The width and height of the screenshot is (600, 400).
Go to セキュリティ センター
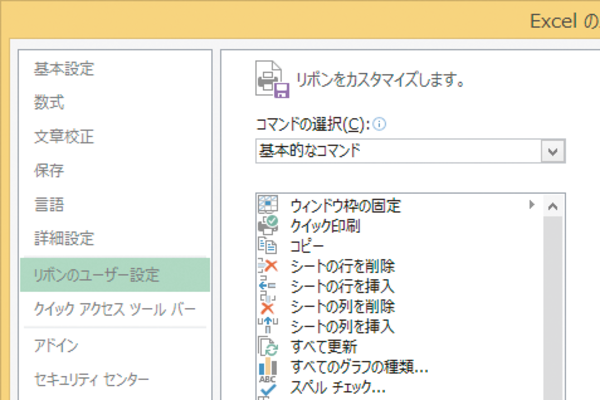[91, 379]
